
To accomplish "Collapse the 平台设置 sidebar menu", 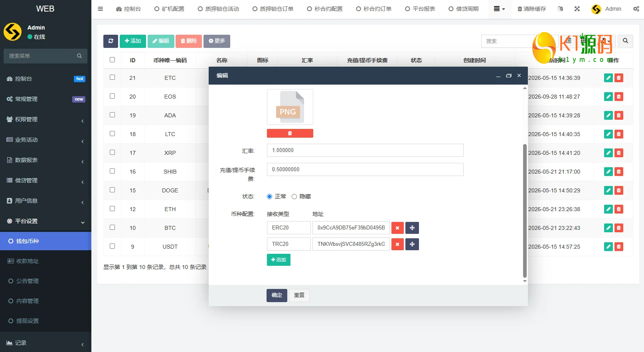I will point(45,221).
